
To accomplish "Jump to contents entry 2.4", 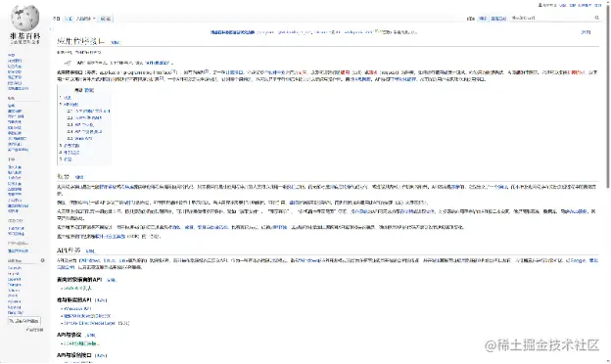I will coord(84,131).
